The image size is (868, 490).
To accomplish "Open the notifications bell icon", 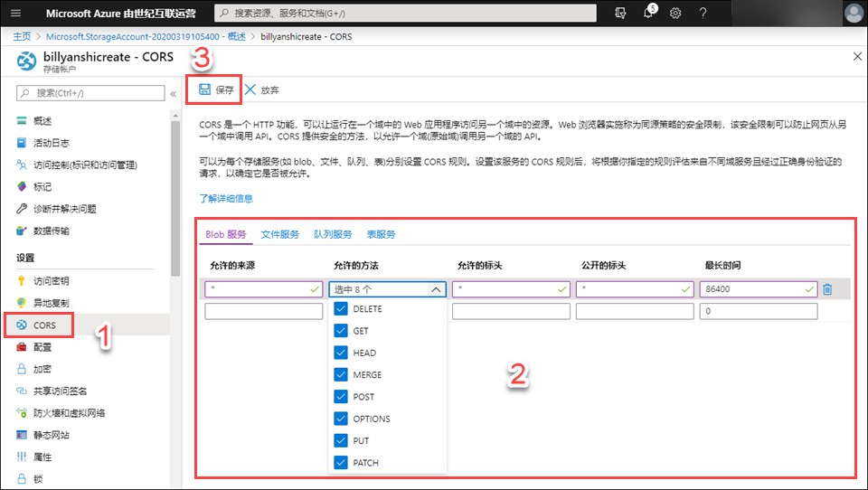I will point(647,13).
